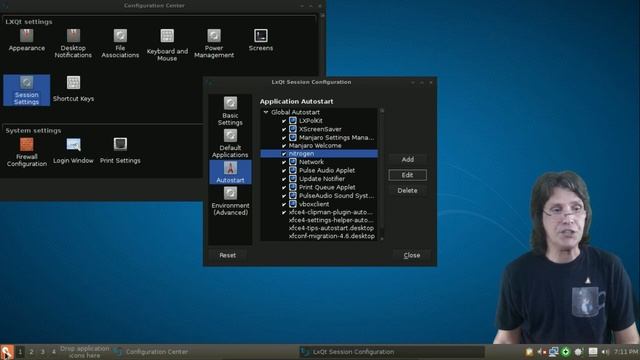Open Environment (Advanced) page
Viewport: 640px width, 360px height.
pyautogui.click(x=230, y=201)
